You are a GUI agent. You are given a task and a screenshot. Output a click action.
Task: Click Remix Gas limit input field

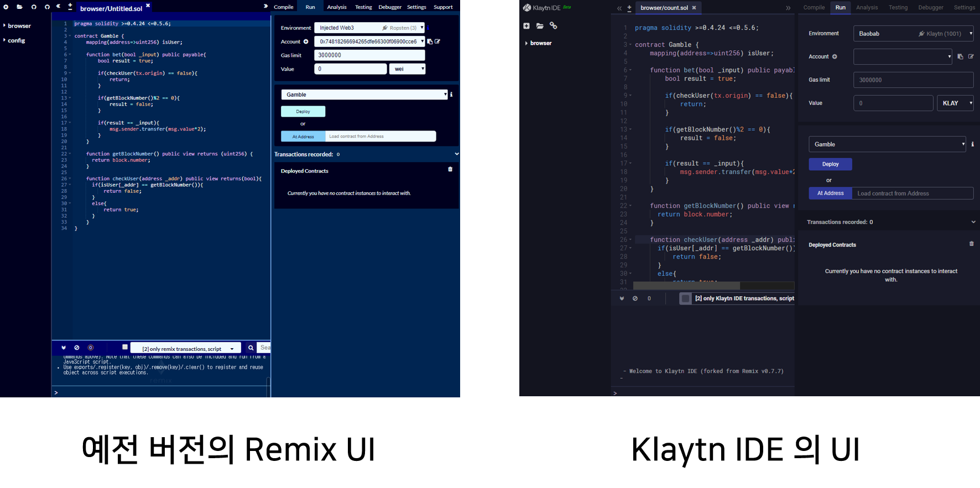369,55
